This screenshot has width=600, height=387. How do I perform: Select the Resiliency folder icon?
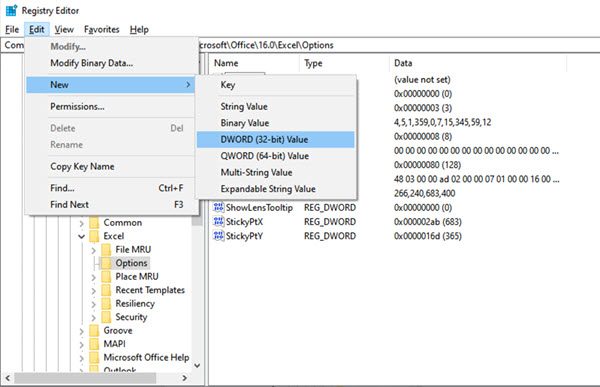point(106,304)
